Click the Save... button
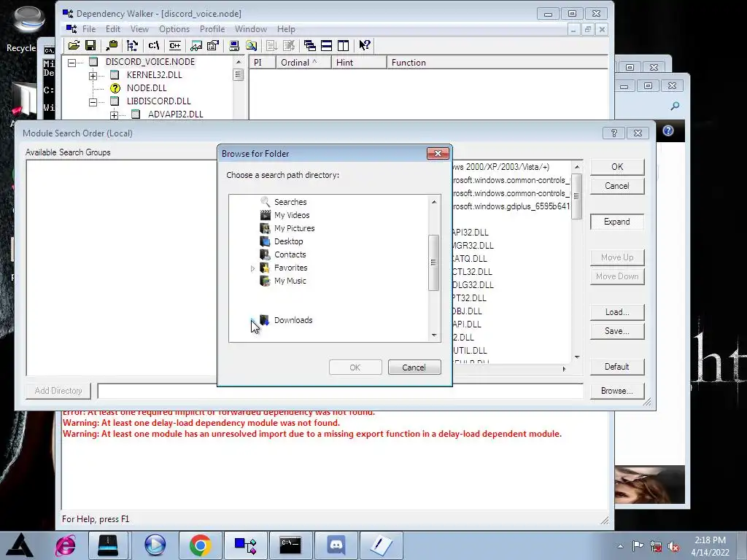Viewport: 747px width, 560px height. 617,331
